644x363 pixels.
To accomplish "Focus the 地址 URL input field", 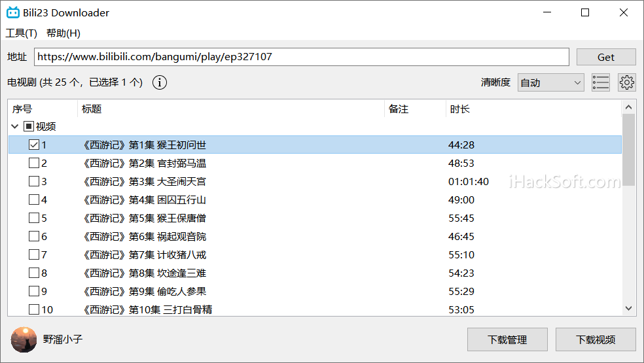I will pyautogui.click(x=302, y=57).
